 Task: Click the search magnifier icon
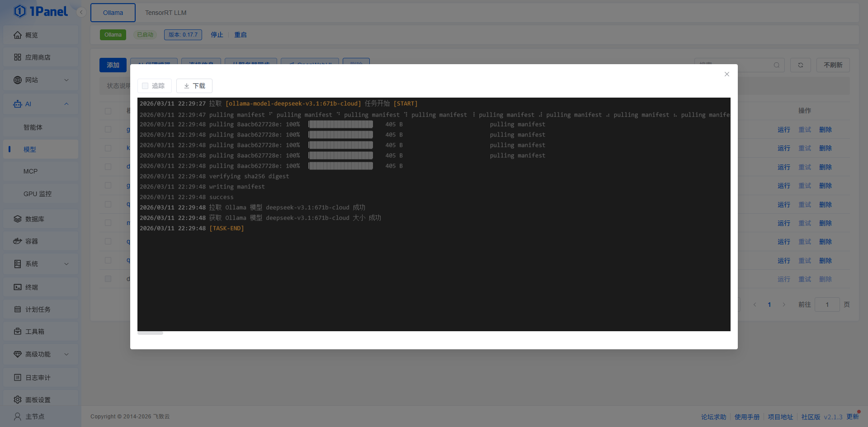777,65
